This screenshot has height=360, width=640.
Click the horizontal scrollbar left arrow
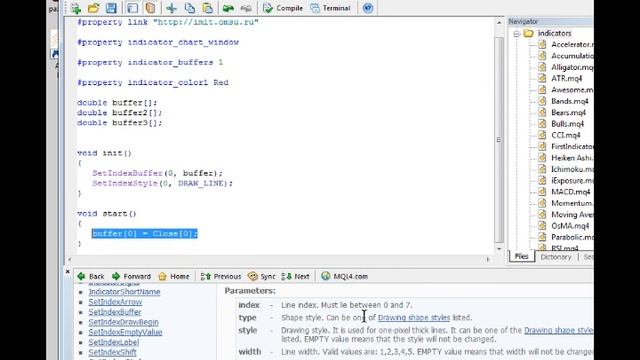(x=69, y=259)
